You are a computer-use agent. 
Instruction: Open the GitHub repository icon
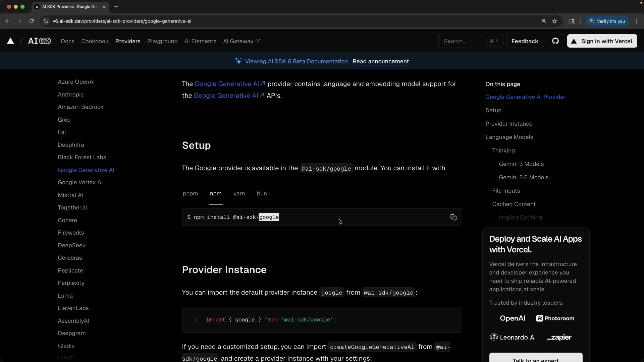pyautogui.click(x=555, y=41)
